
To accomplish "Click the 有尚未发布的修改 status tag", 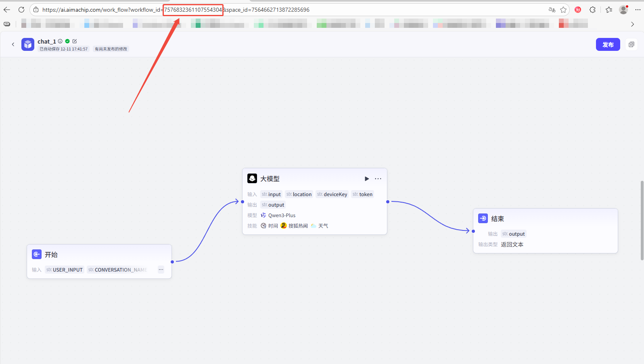I will pyautogui.click(x=111, y=49).
